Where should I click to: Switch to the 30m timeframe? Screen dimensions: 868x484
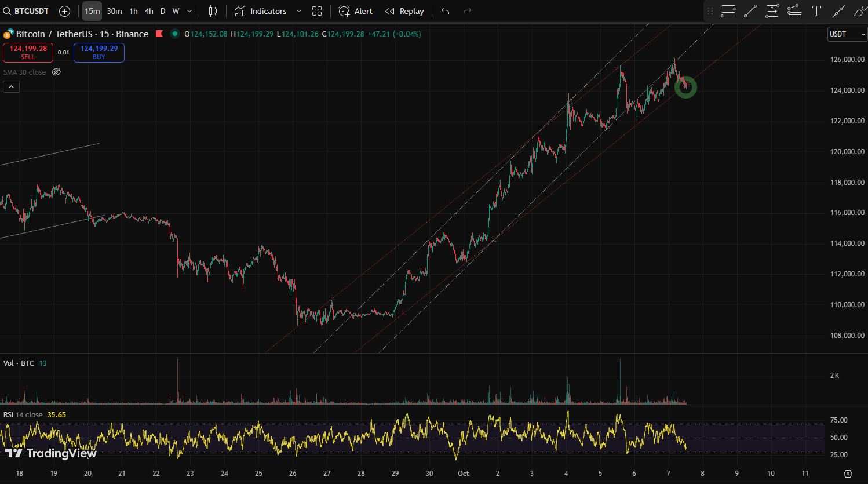pyautogui.click(x=114, y=11)
